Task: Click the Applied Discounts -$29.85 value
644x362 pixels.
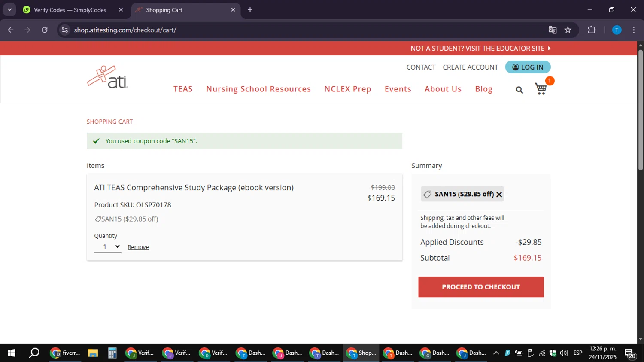Action: [529, 242]
